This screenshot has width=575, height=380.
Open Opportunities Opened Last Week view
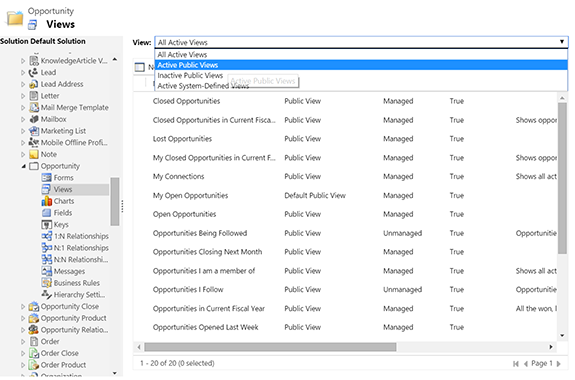click(205, 327)
